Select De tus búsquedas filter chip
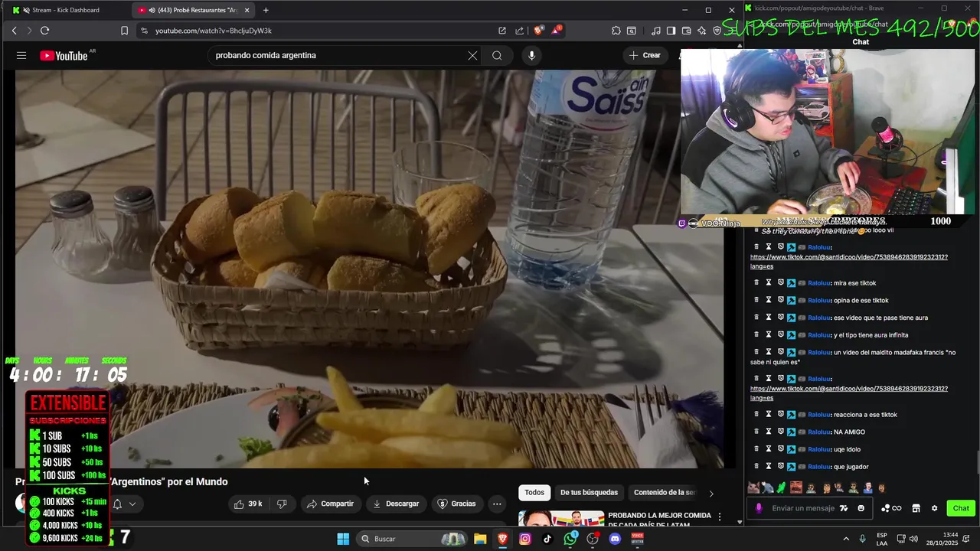This screenshot has width=980, height=551. (x=589, y=493)
